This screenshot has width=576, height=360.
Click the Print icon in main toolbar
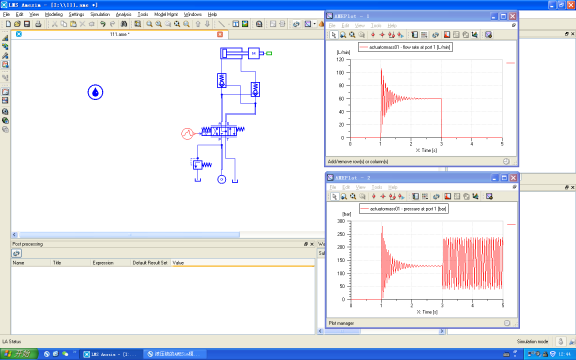38,24
